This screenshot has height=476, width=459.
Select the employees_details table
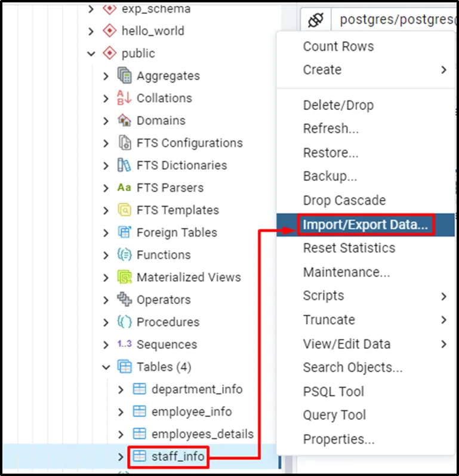coord(202,434)
